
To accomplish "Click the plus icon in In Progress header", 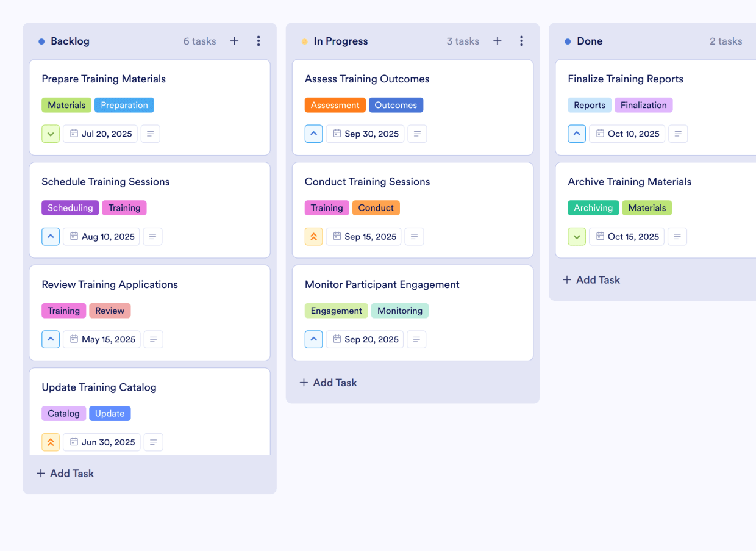I will point(497,41).
